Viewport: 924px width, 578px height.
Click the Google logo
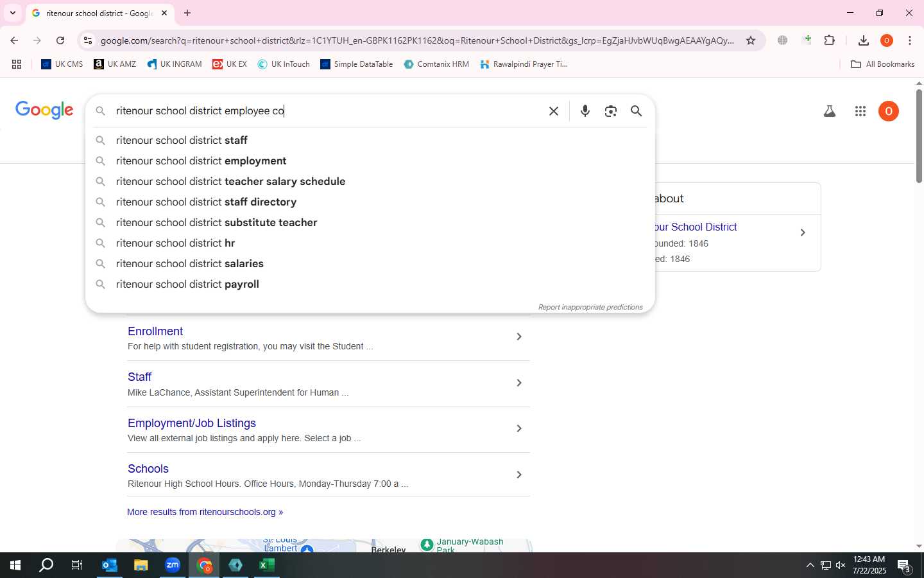click(44, 110)
